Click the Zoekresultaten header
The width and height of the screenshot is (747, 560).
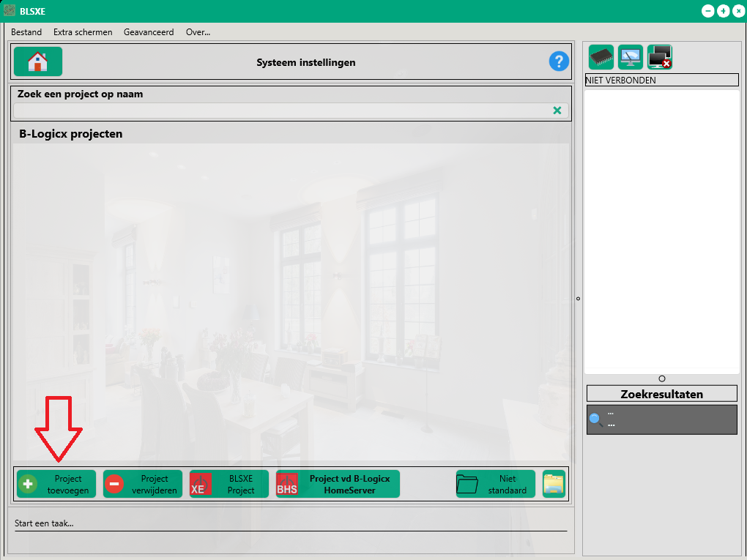[x=662, y=395]
